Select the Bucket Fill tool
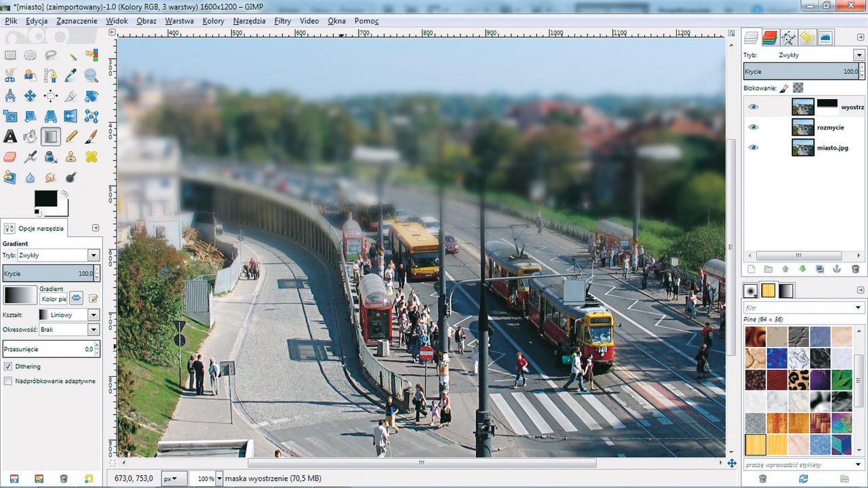This screenshot has height=488, width=868. tap(31, 137)
